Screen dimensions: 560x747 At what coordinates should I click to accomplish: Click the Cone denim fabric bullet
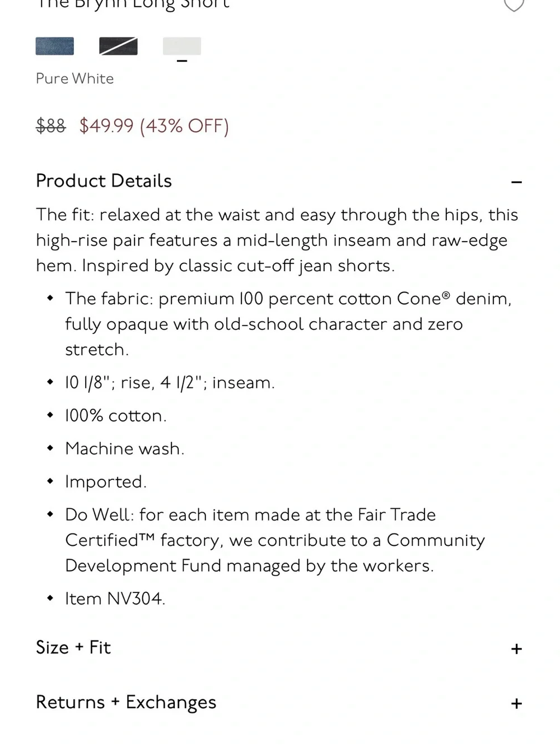(288, 324)
